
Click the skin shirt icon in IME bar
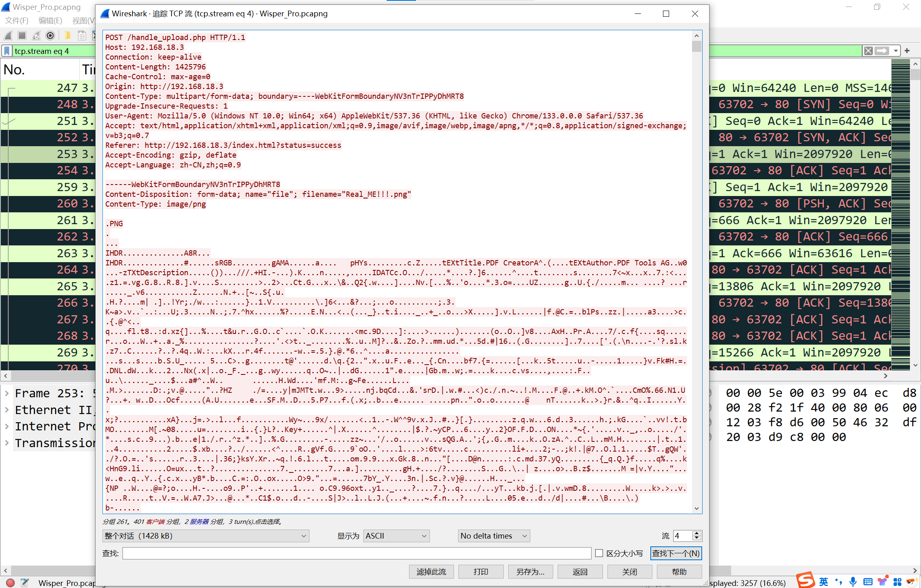click(883, 582)
